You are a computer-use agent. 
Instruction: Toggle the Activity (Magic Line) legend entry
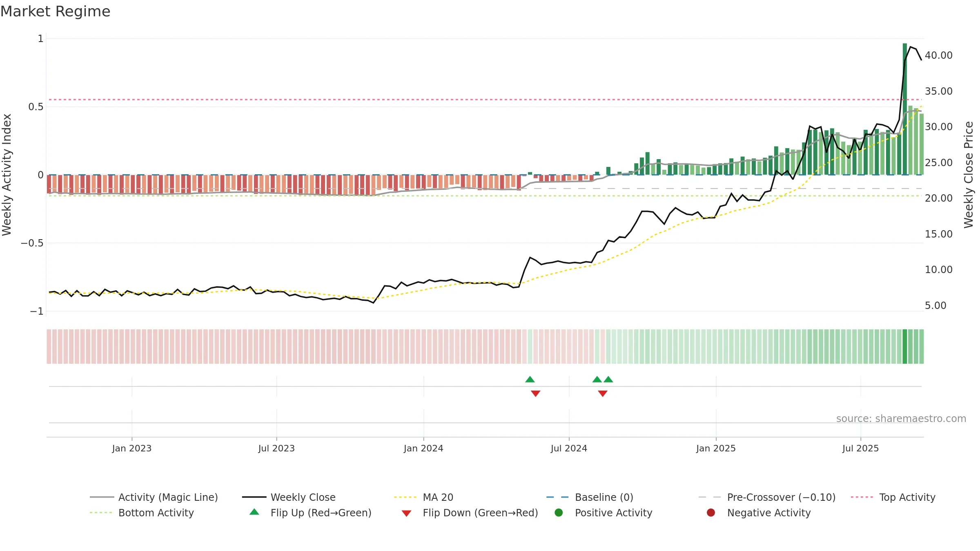(154, 497)
